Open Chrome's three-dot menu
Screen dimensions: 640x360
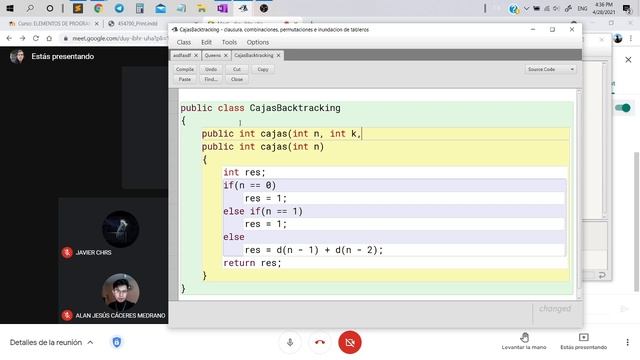tap(631, 38)
